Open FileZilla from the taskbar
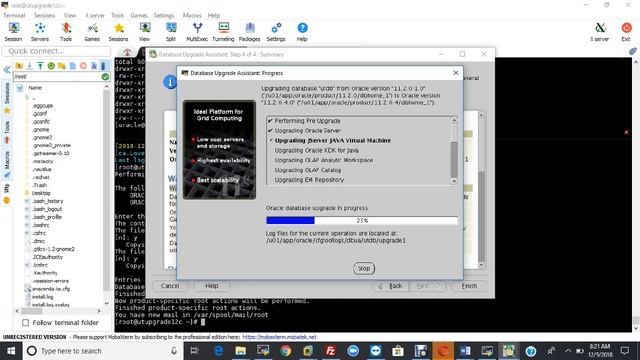The width and height of the screenshot is (640, 360). 330,351
